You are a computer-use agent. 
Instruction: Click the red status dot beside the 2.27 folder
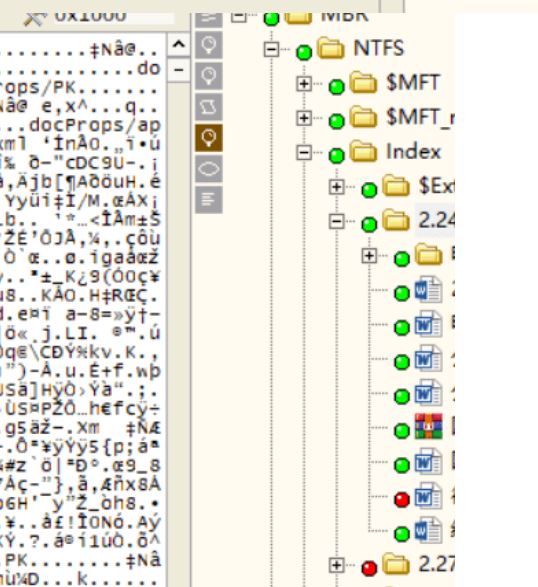[369, 568]
